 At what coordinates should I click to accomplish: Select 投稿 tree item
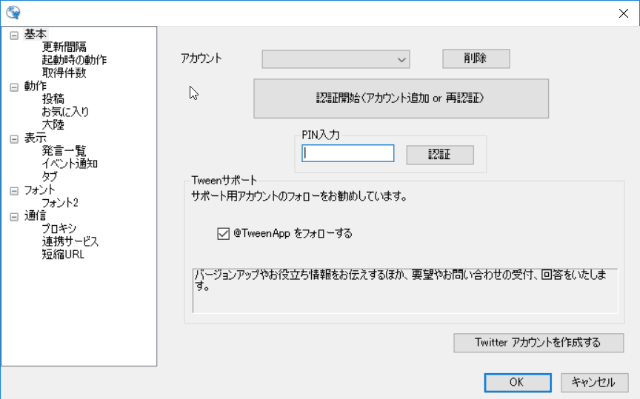tap(53, 99)
